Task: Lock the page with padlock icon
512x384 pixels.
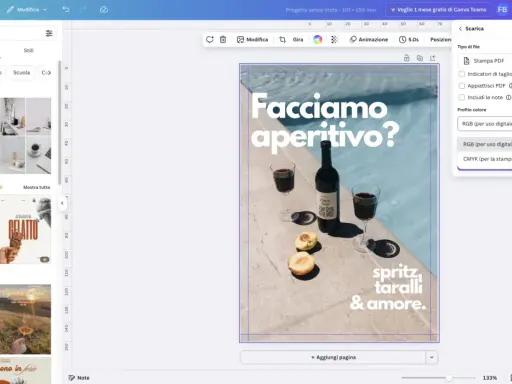Action: pyautogui.click(x=406, y=58)
